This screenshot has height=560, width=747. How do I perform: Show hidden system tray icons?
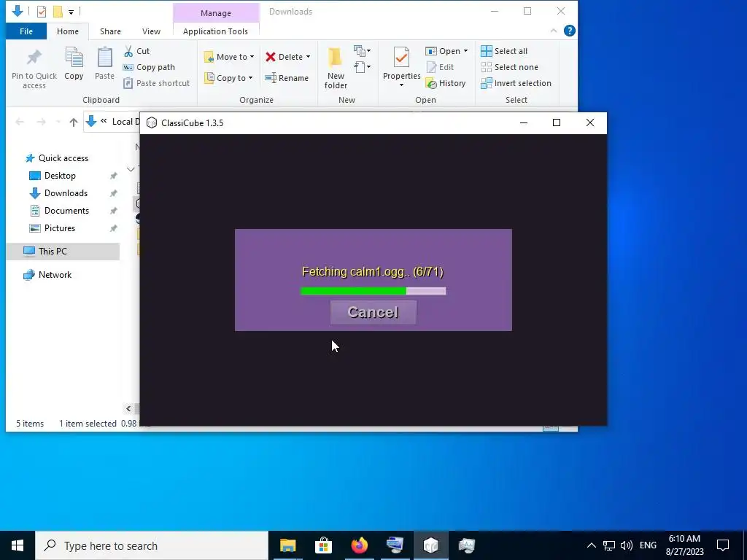(x=591, y=545)
